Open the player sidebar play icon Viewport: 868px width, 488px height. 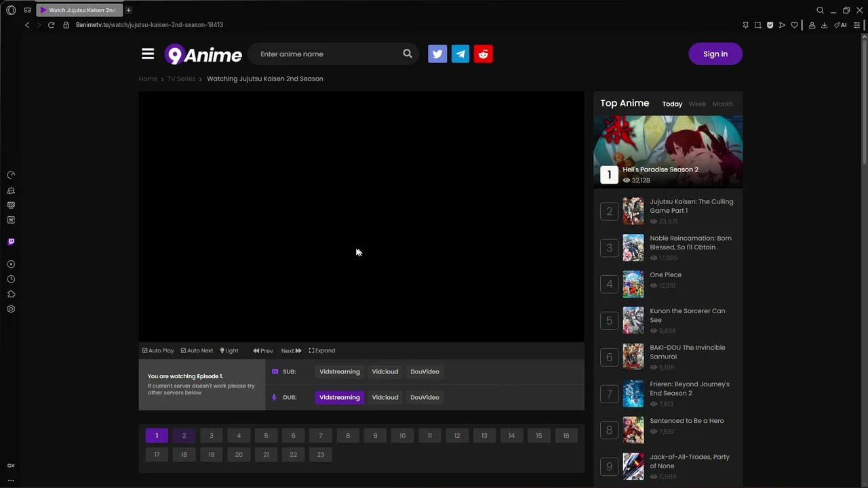(11, 264)
